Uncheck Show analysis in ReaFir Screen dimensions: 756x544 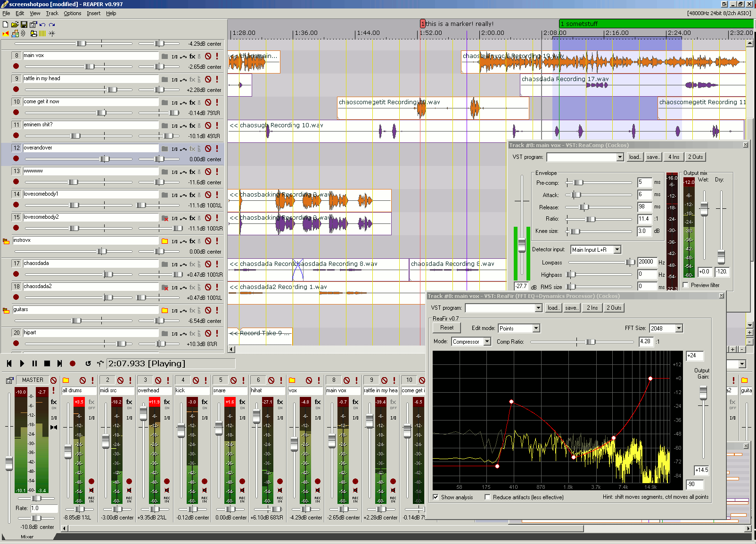coord(436,497)
